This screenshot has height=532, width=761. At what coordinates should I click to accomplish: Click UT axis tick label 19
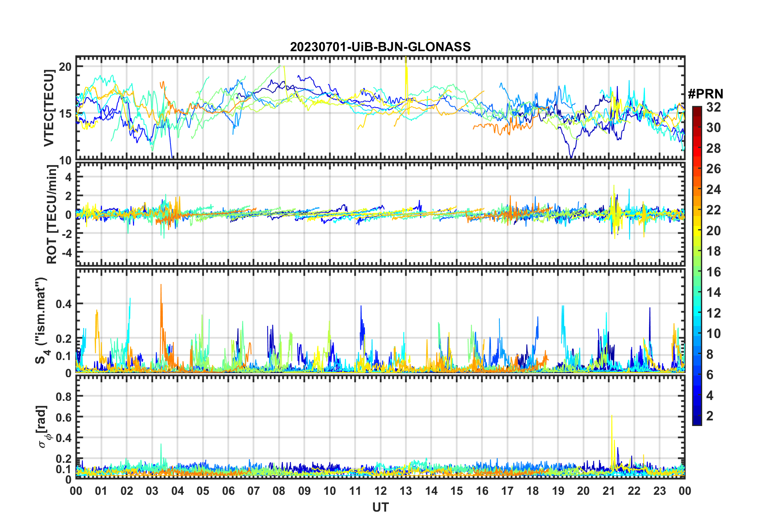[x=558, y=491]
